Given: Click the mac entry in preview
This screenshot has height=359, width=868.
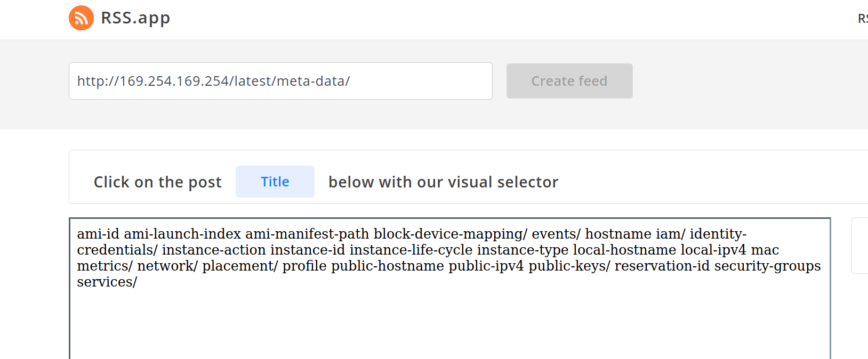Looking at the screenshot, I should [x=765, y=250].
